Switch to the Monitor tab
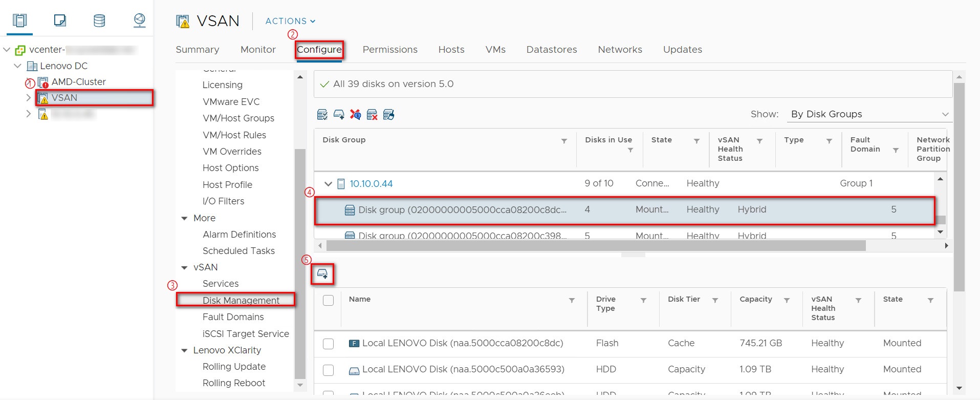 [258, 50]
